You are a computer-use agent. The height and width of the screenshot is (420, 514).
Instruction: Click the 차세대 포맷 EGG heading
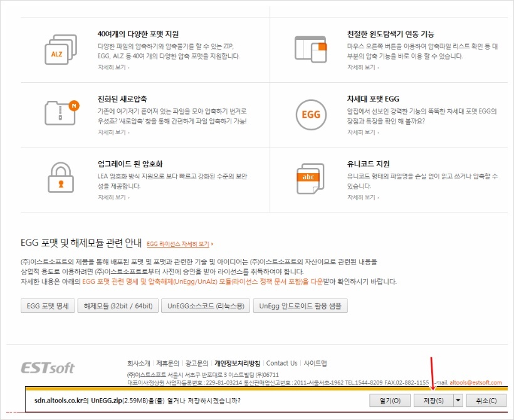[373, 99]
